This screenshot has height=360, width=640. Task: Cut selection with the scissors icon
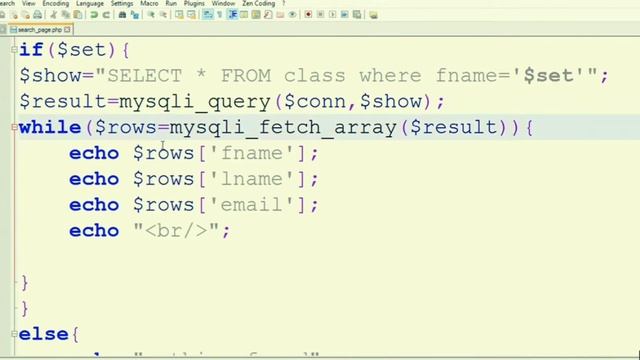coord(53,15)
